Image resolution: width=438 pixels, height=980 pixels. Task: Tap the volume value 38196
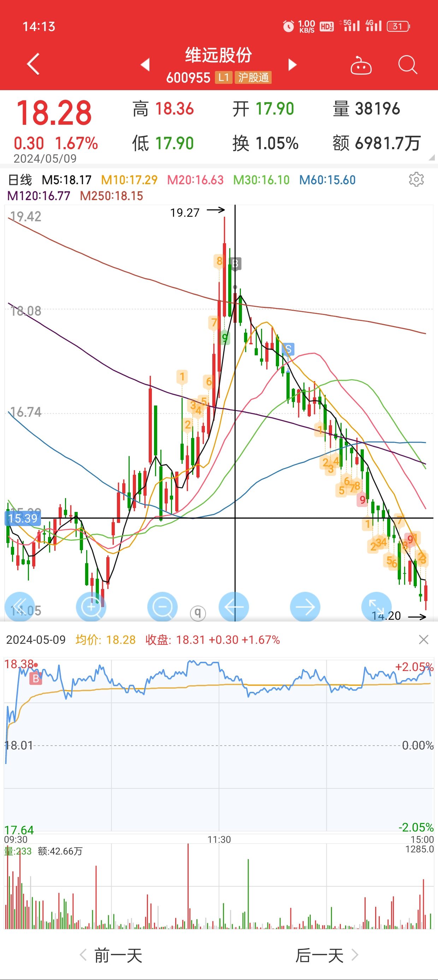click(378, 109)
